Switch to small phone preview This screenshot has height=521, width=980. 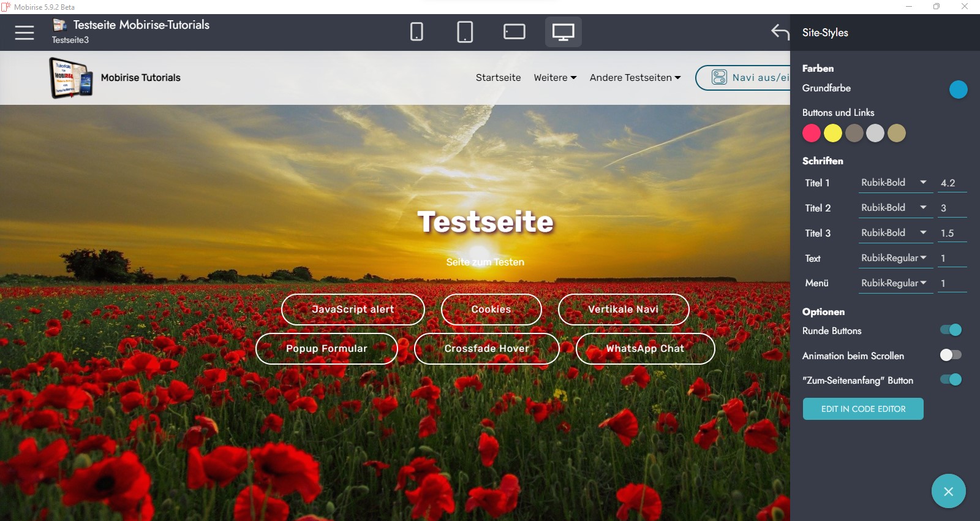tap(417, 32)
